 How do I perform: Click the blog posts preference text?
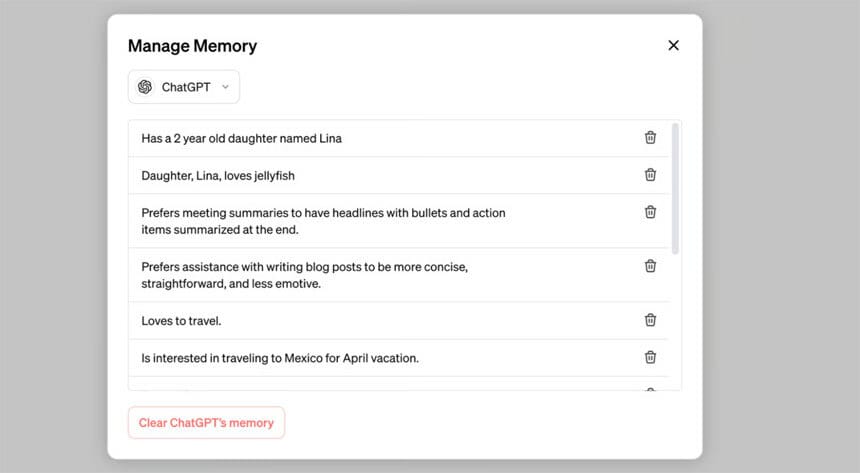(x=305, y=275)
